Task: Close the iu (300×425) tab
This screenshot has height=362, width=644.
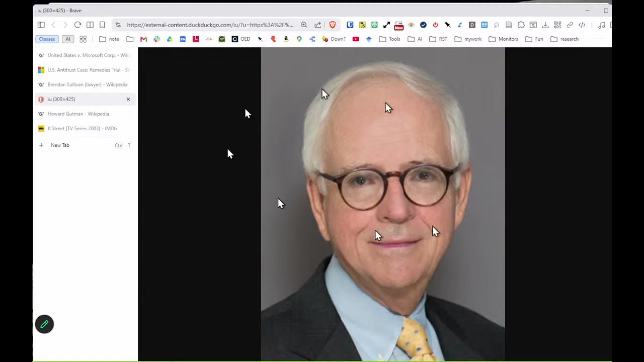Action: [128, 99]
